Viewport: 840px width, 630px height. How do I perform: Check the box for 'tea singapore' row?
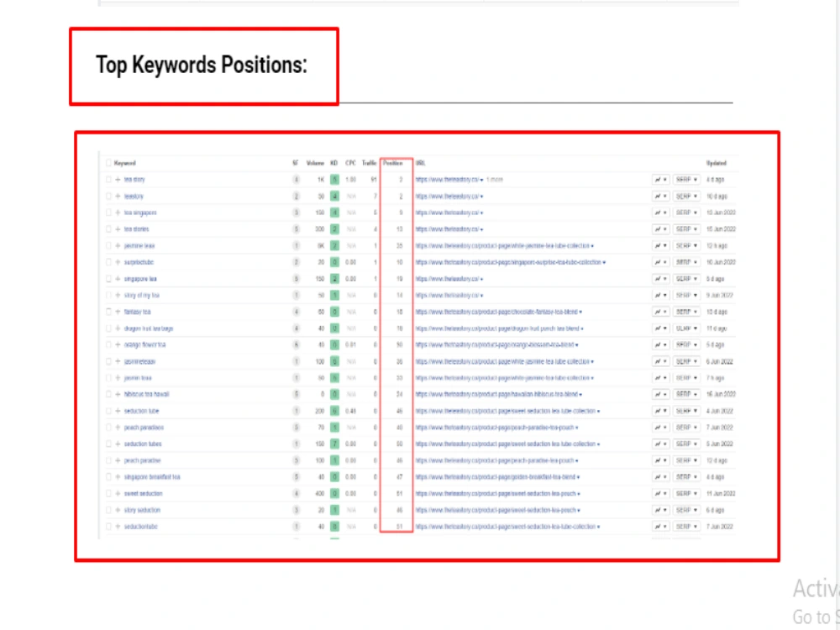pyautogui.click(x=108, y=213)
